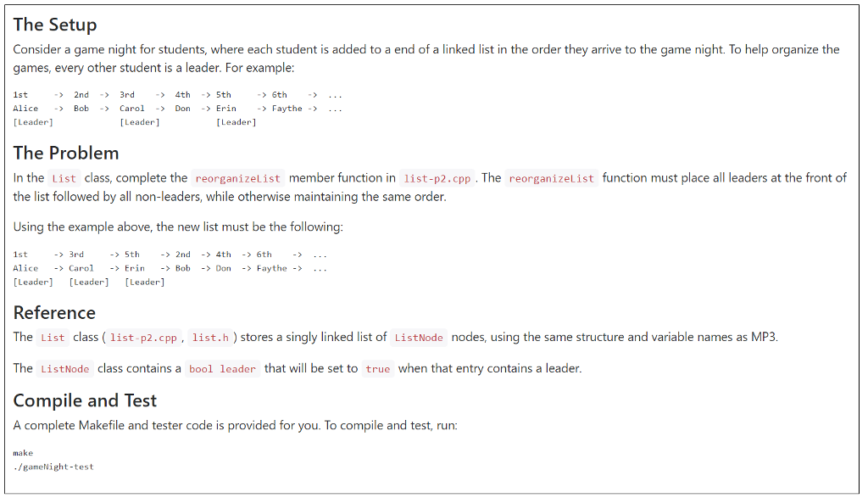Click the 'List' code label in The Problem
This screenshot has width=868, height=498.
click(x=64, y=178)
